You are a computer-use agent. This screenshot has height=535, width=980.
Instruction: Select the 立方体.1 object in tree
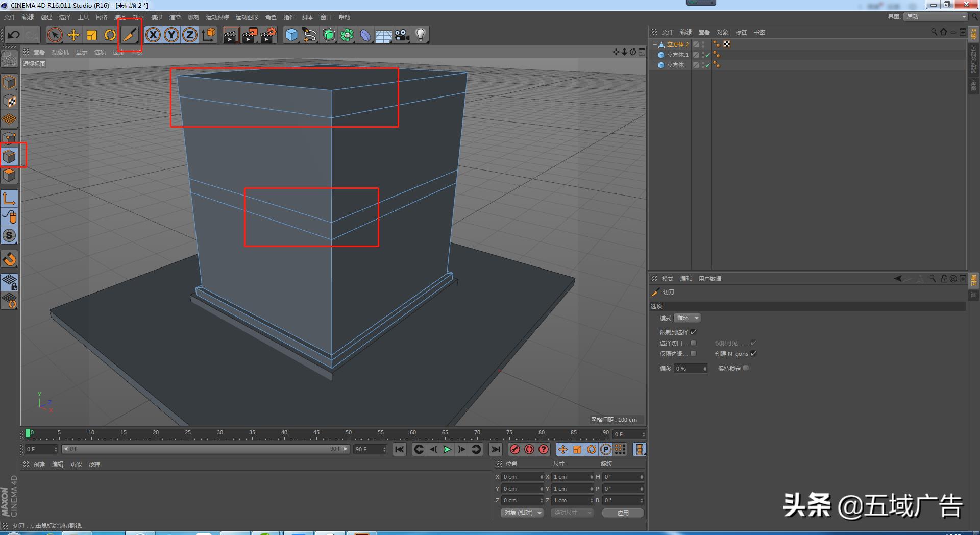click(678, 55)
